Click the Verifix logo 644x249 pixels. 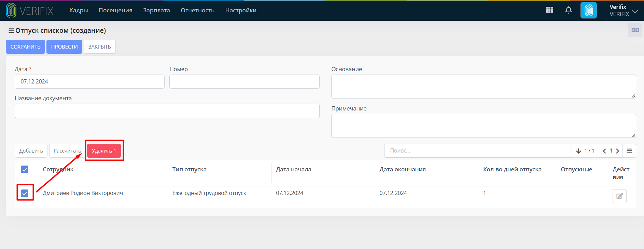coord(30,11)
